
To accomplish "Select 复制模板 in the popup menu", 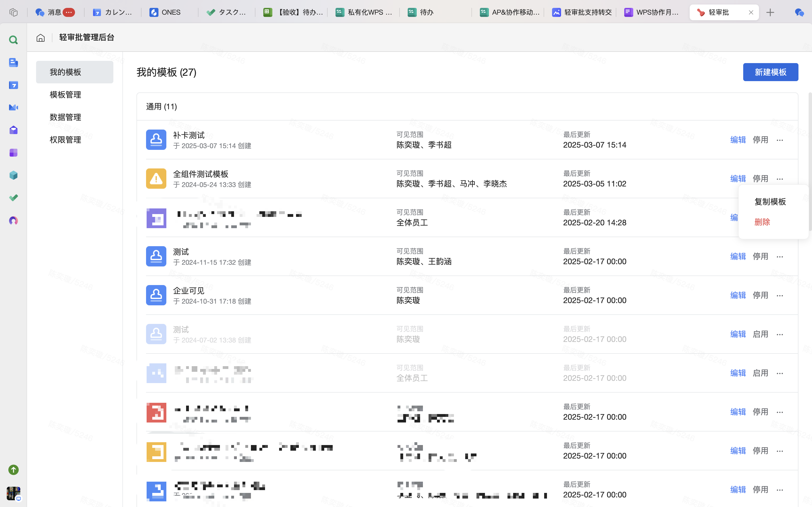I will 770,201.
